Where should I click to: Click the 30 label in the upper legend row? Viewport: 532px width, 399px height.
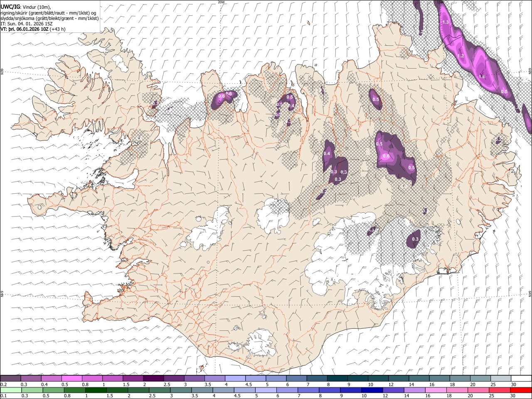tap(514, 384)
